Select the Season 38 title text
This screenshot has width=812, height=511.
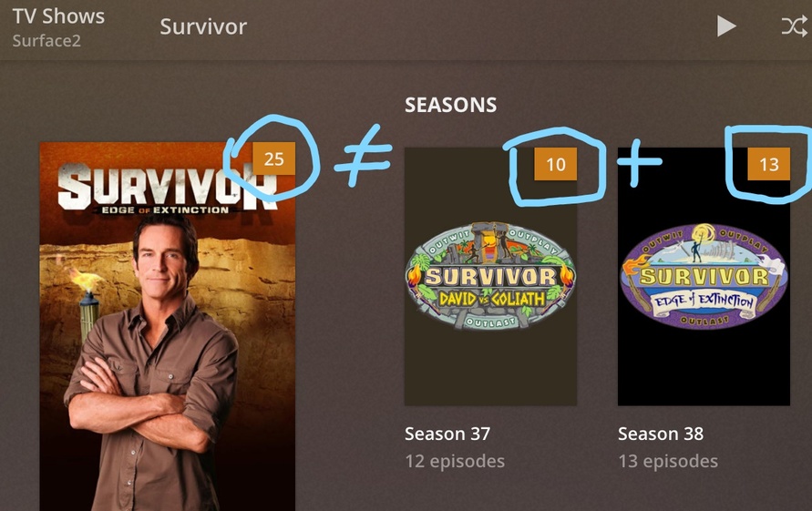coord(661,434)
